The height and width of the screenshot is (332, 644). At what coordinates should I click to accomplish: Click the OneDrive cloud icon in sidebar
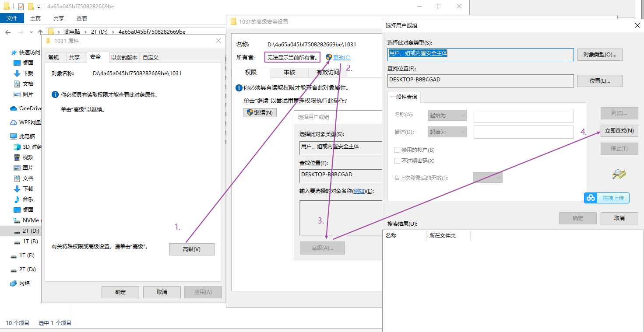click(x=14, y=108)
